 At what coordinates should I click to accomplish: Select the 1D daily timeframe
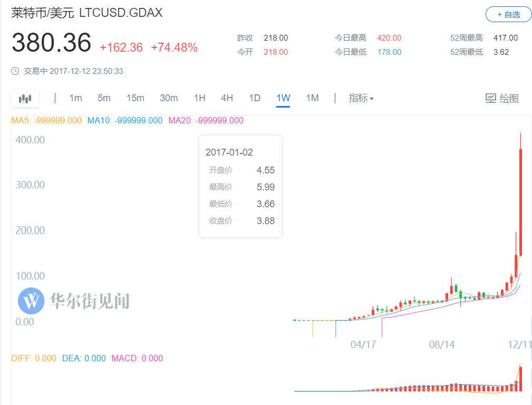click(255, 98)
